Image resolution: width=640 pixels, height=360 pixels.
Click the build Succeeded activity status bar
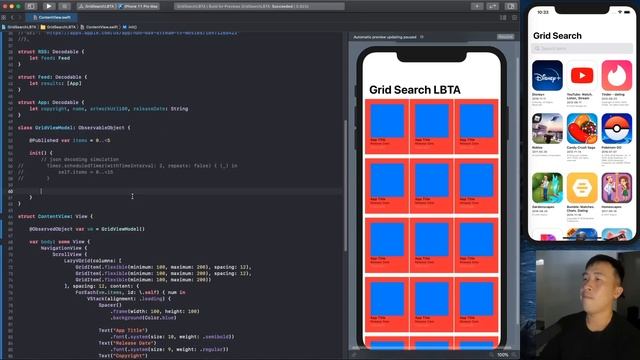pyautogui.click(x=259, y=7)
